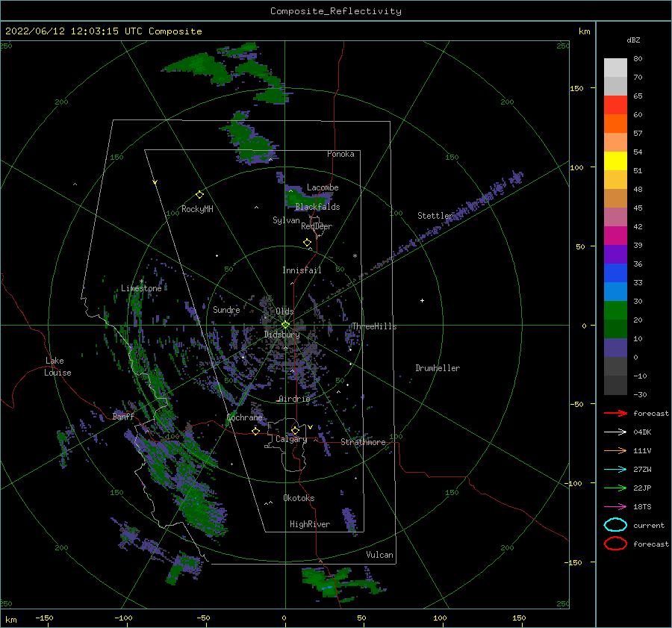
Task: Click the Innisfail label
Action: tap(302, 270)
